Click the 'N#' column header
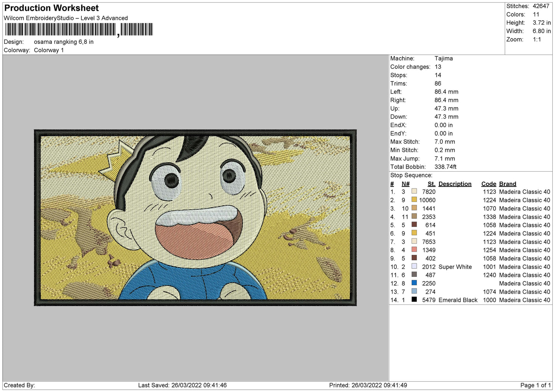555x392 pixels. pyautogui.click(x=406, y=184)
